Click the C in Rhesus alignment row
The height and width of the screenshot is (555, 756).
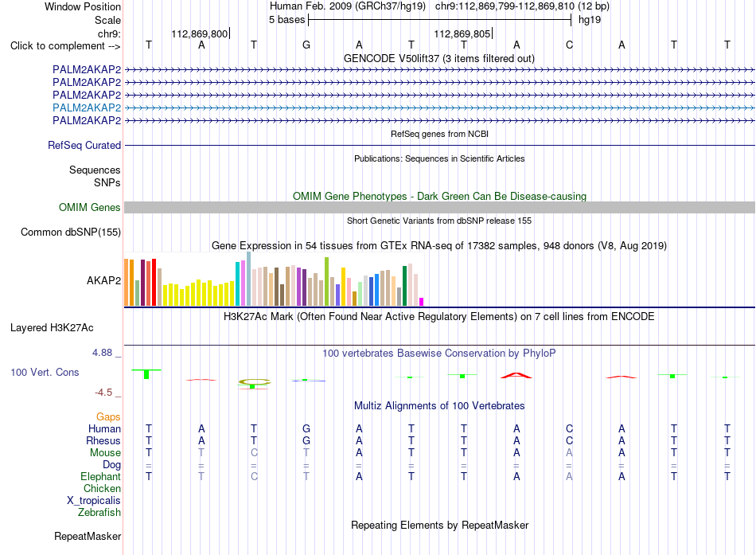570,440
